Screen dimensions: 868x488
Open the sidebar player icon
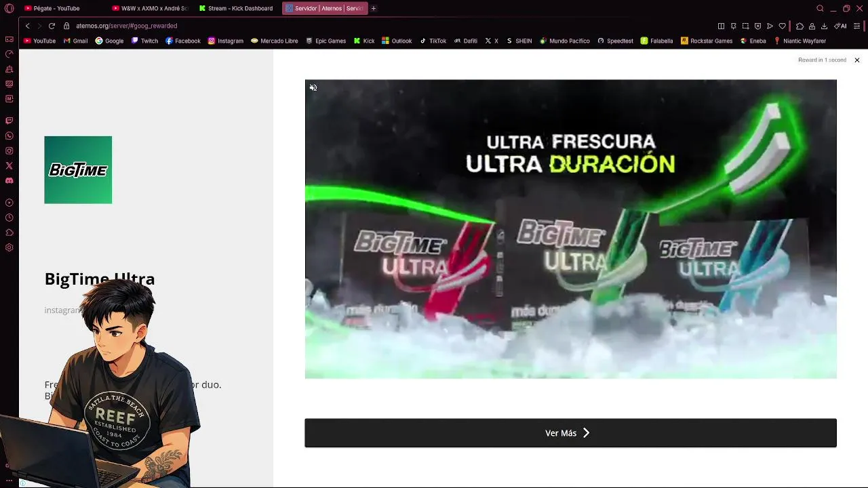pyautogui.click(x=9, y=203)
